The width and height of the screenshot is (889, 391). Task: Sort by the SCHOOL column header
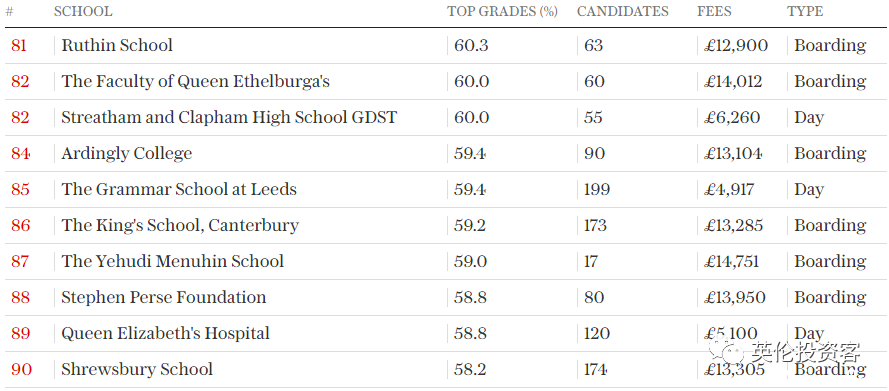[83, 11]
